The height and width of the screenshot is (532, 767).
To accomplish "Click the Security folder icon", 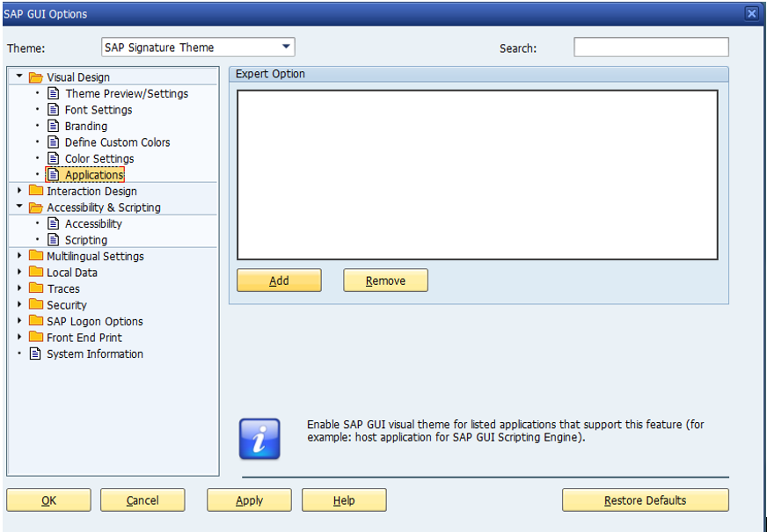I will pos(36,304).
